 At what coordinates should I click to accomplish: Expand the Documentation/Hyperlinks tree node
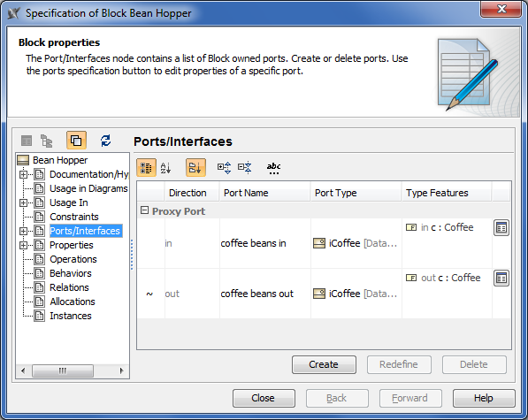tap(23, 174)
